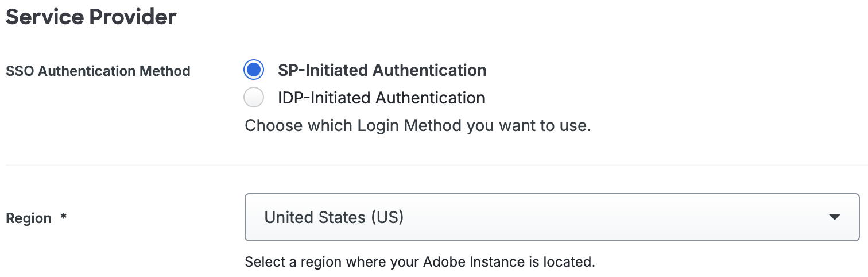Click the empty unselected radio circle icon
868x277 pixels.
[x=253, y=98]
